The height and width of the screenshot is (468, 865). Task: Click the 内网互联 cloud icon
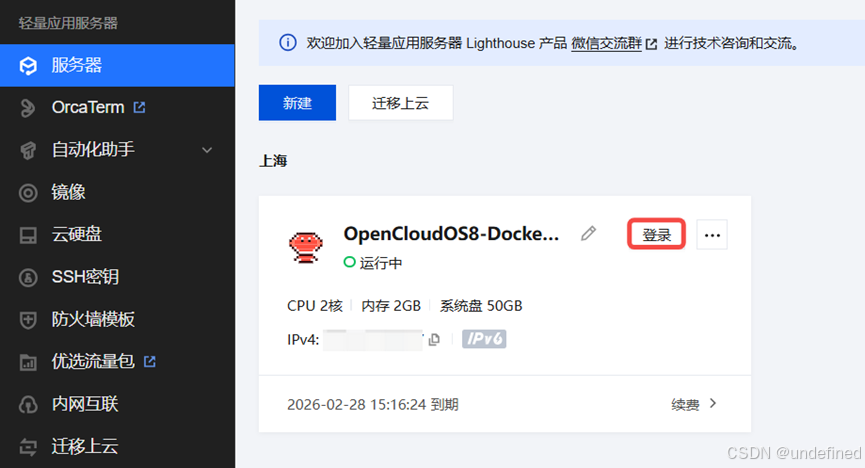point(28,405)
